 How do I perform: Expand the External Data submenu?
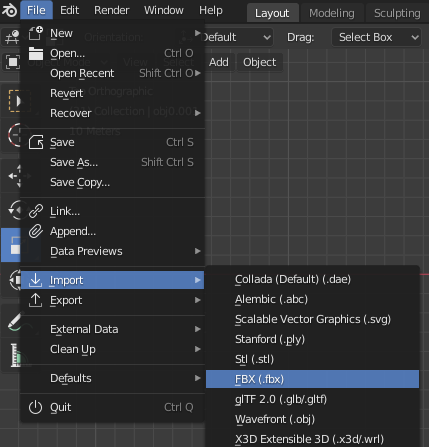112,329
